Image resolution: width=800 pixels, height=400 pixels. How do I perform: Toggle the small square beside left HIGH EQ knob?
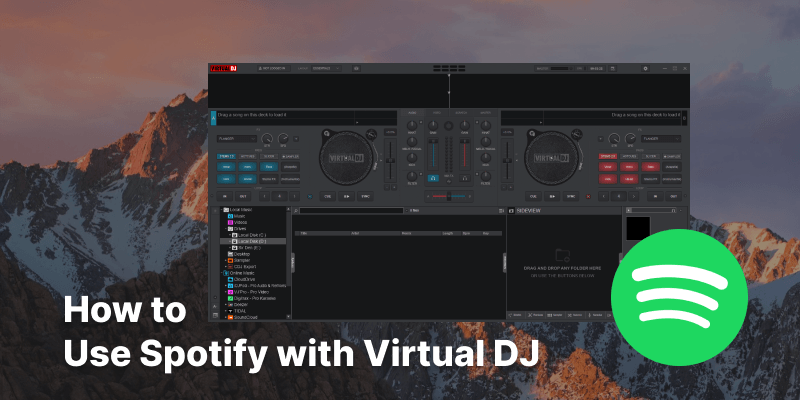point(421,123)
